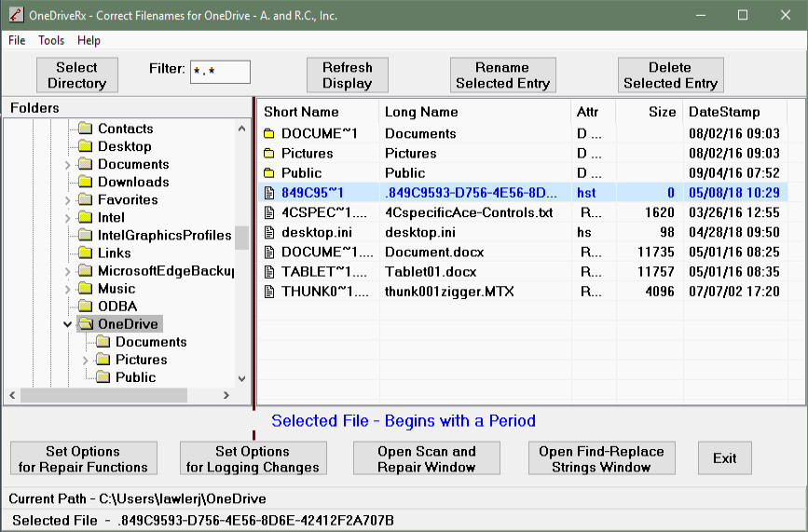Click folder icon of DOCUME~1 row

pos(269,134)
